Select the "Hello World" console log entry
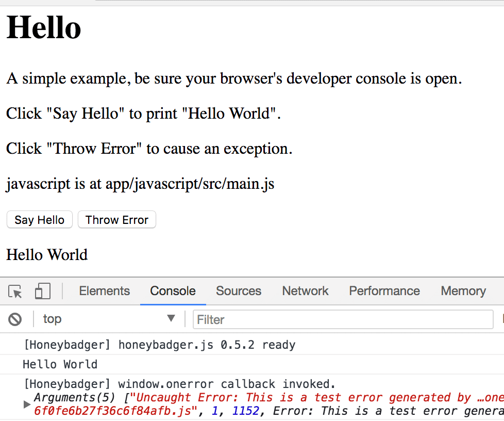 point(60,364)
